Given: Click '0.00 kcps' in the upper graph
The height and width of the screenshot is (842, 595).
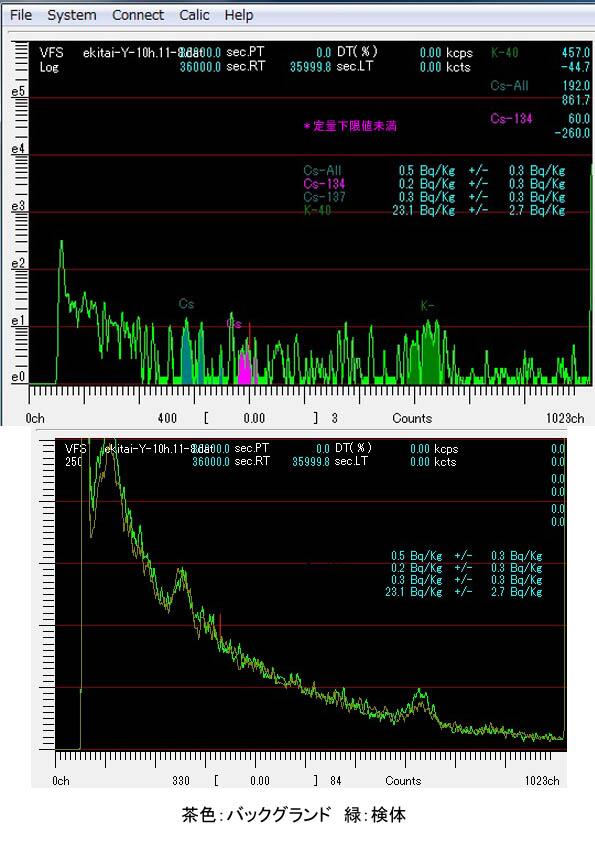Looking at the screenshot, I should tap(446, 53).
